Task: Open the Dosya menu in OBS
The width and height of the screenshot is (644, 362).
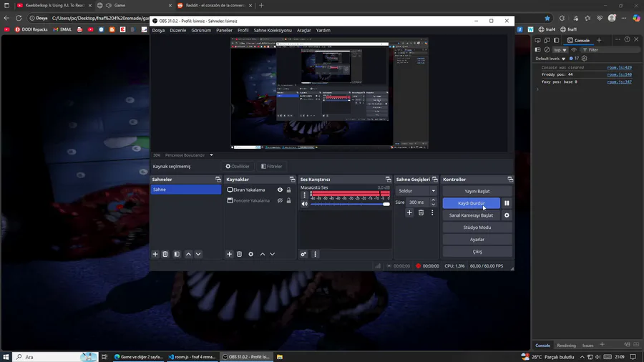Action: [x=159, y=30]
